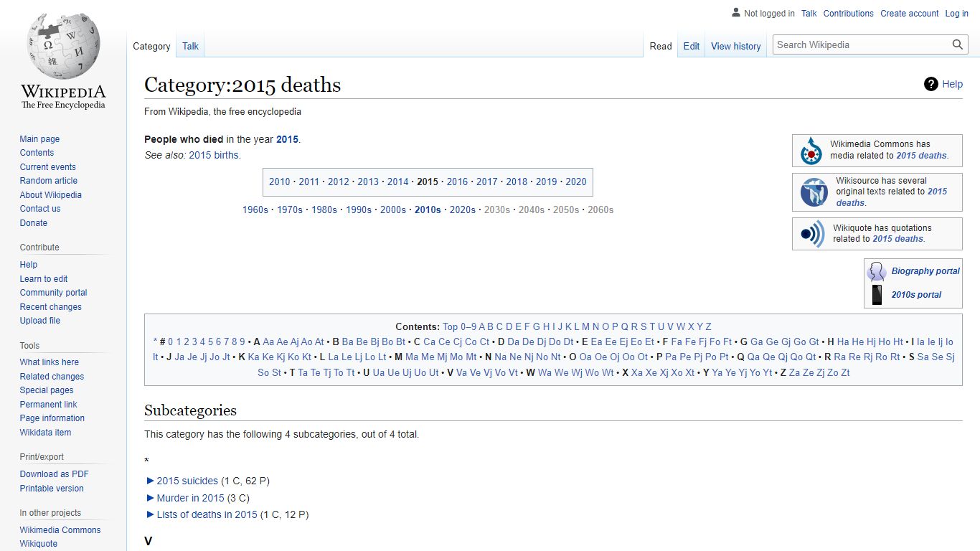This screenshot has height=551, width=980.
Task: Click the Wikisource logo icon
Action: pos(814,192)
